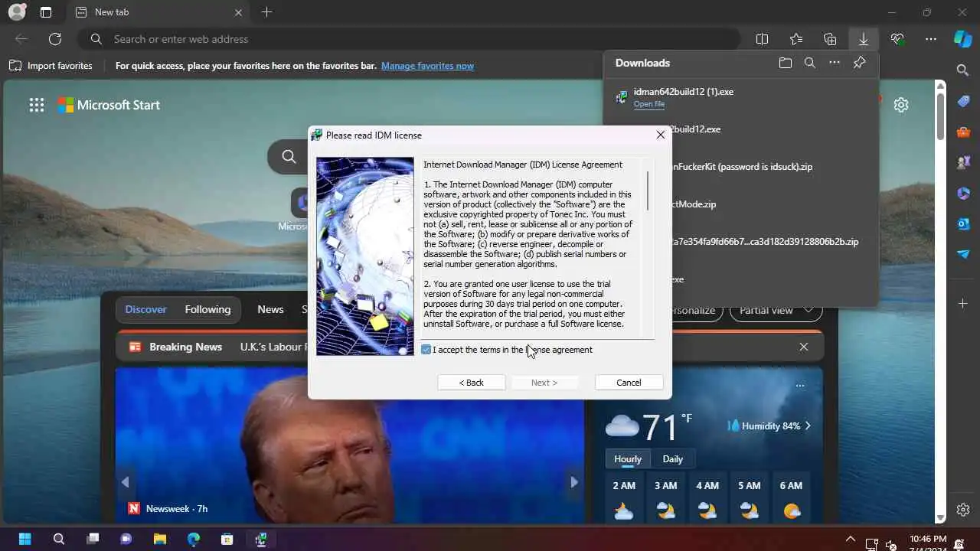Open a new tab with plus button
Image resolution: width=980 pixels, height=551 pixels.
pyautogui.click(x=266, y=12)
